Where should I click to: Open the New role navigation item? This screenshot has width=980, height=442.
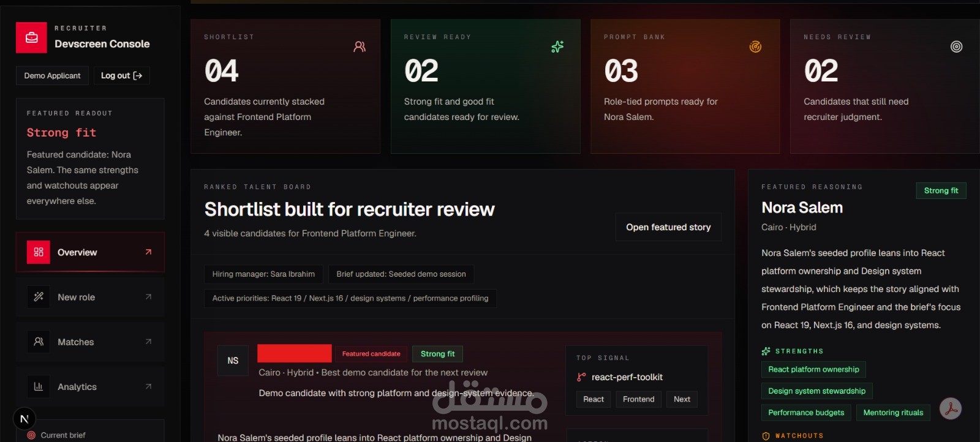90,297
